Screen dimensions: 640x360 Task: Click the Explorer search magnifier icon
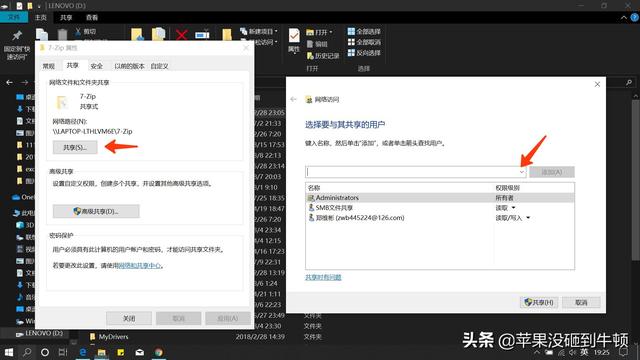tap(629, 82)
